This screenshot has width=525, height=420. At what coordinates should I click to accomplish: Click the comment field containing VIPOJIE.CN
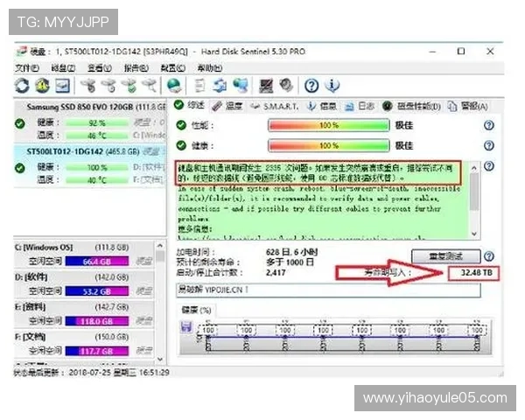point(328,290)
